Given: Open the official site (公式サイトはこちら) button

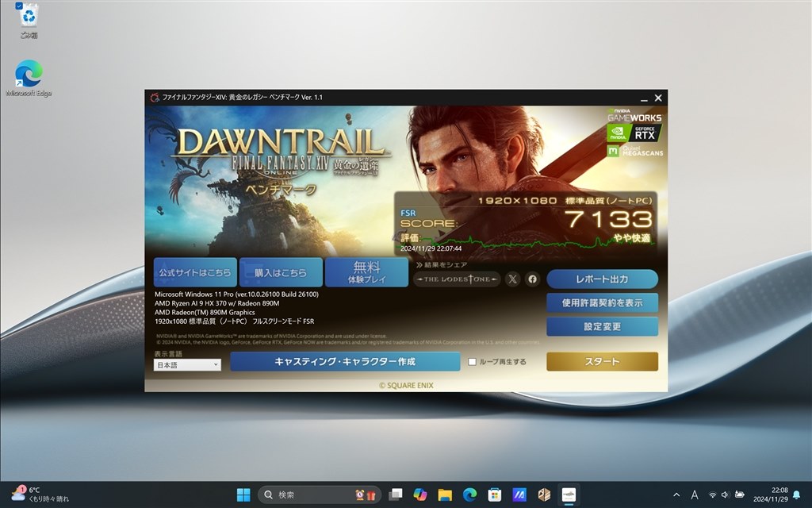Looking at the screenshot, I should point(195,272).
